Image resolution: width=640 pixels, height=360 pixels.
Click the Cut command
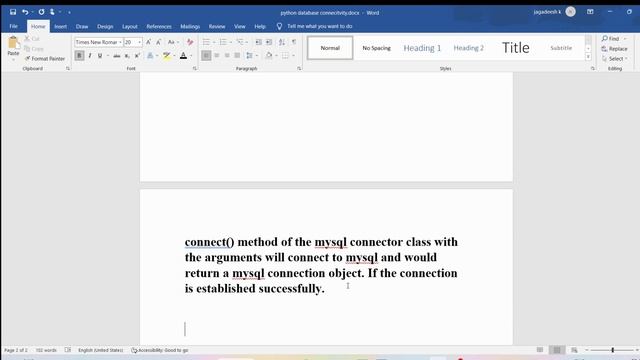(x=32, y=39)
